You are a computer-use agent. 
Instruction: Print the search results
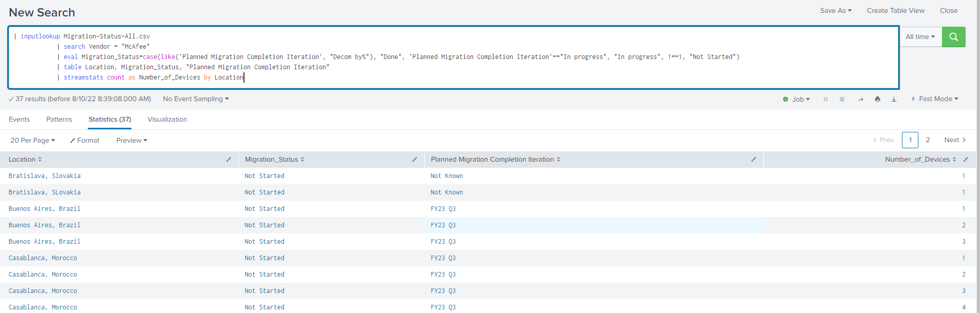[x=877, y=99]
